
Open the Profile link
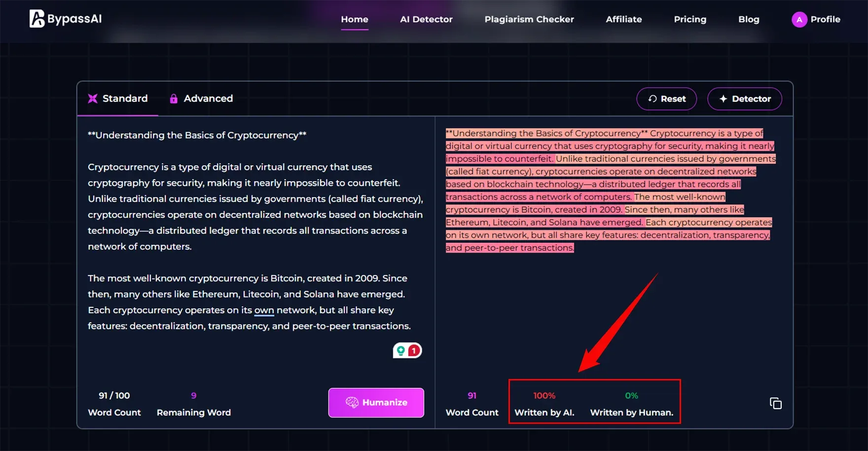point(825,19)
